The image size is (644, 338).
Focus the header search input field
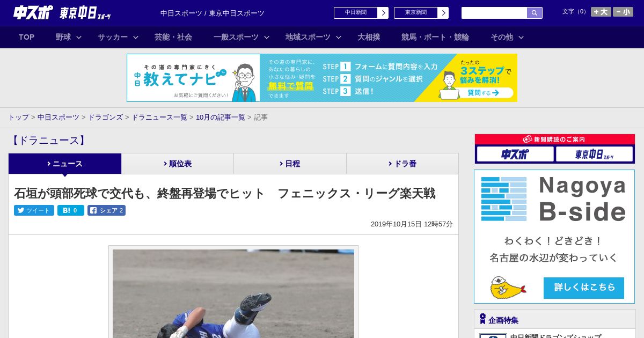coord(494,13)
